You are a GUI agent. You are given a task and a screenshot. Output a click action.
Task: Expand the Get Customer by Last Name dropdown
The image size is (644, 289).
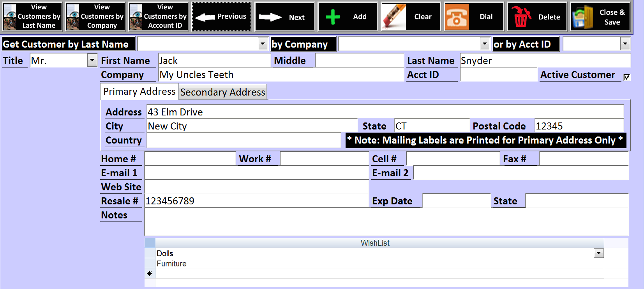[263, 44]
